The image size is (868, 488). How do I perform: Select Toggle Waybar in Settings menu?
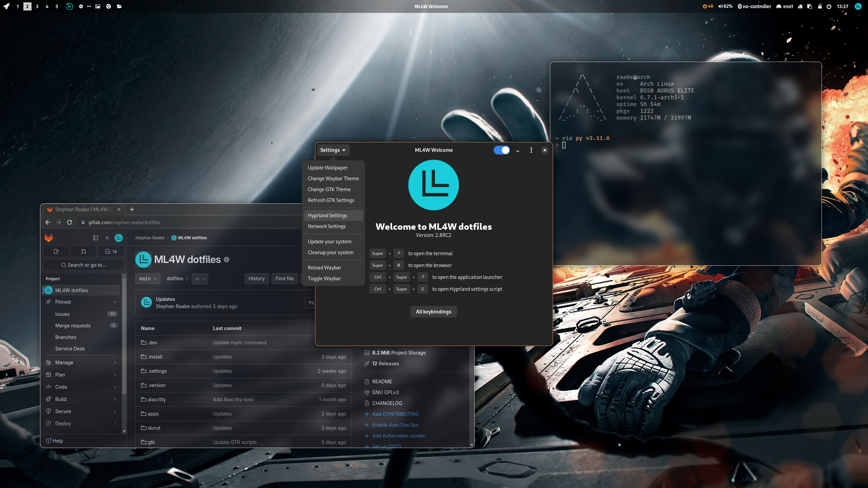click(x=324, y=279)
